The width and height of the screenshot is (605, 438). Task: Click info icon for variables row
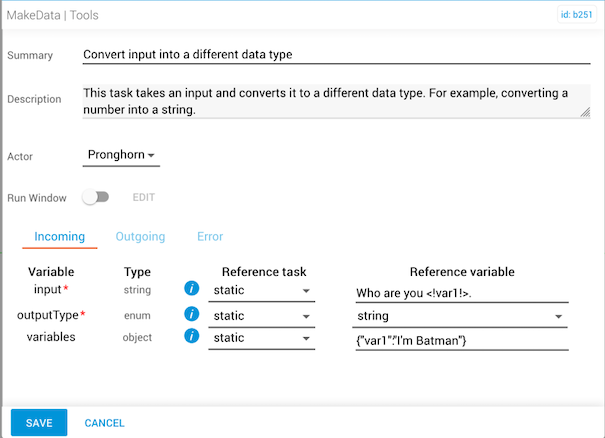click(190, 339)
